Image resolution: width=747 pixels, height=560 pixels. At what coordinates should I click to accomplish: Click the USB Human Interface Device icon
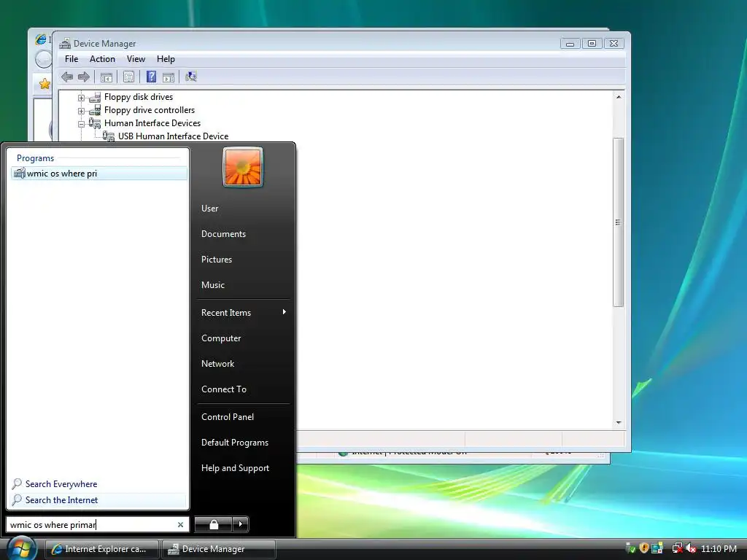109,136
